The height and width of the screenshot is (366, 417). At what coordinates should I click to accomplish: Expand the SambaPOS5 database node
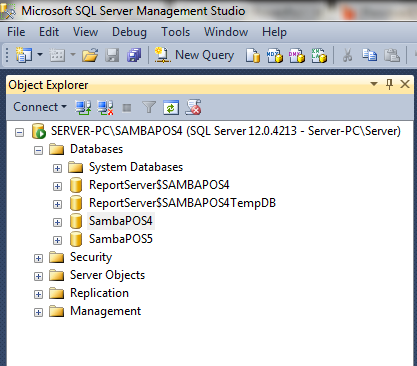(x=57, y=240)
